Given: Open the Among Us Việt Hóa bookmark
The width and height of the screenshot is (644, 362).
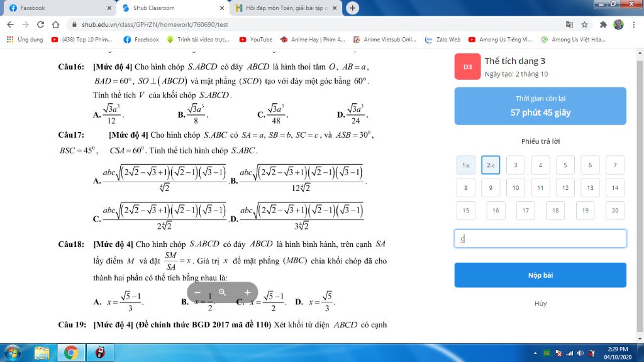Looking at the screenshot, I should tap(574, 40).
